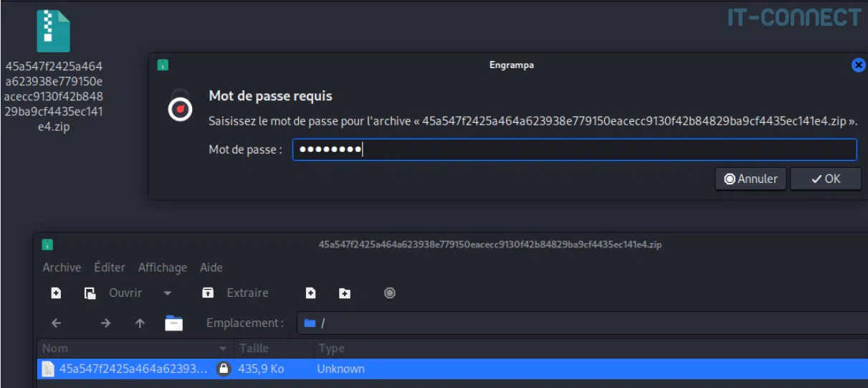Image resolution: width=868 pixels, height=388 pixels.
Task: Click the home folder icon
Action: click(x=174, y=323)
